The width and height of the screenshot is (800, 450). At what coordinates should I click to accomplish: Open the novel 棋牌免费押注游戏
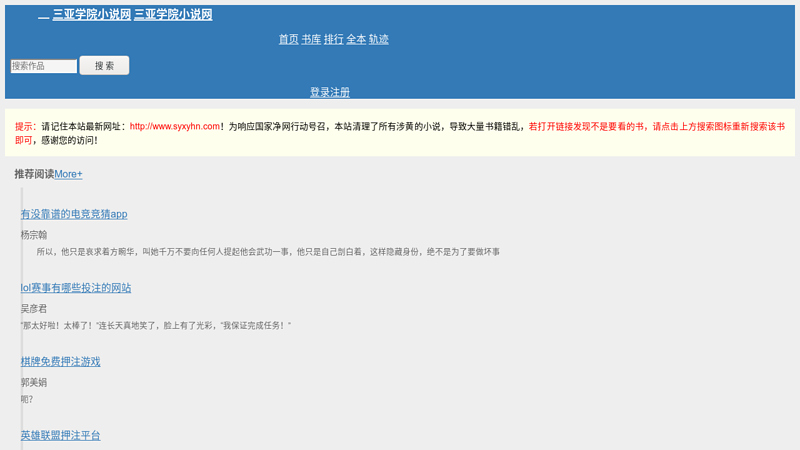pos(60,362)
